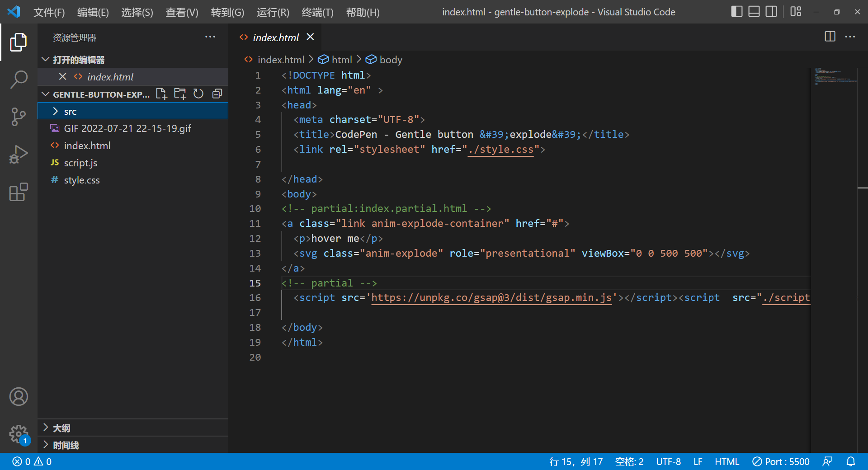
Task: Toggle the secondary sidebar
Action: [x=771, y=12]
